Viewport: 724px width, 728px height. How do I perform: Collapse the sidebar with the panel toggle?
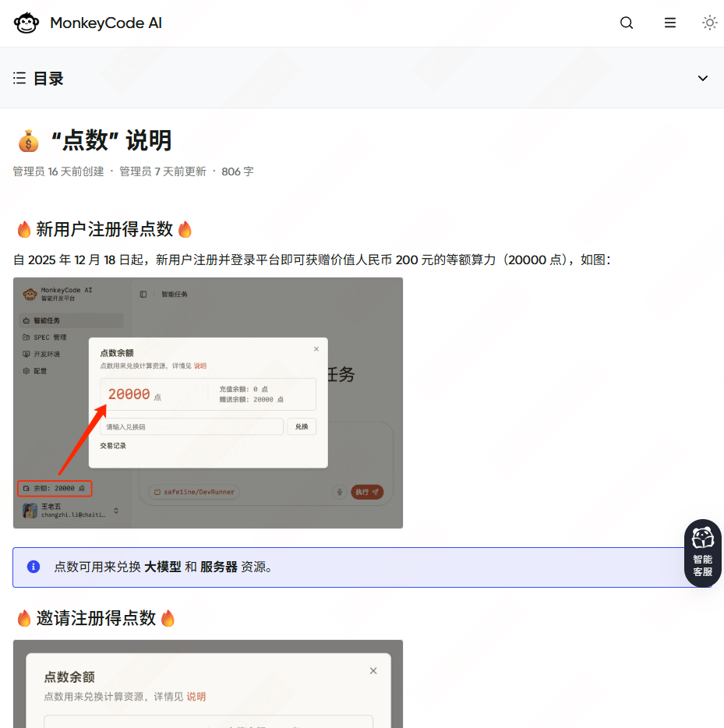coord(143,295)
